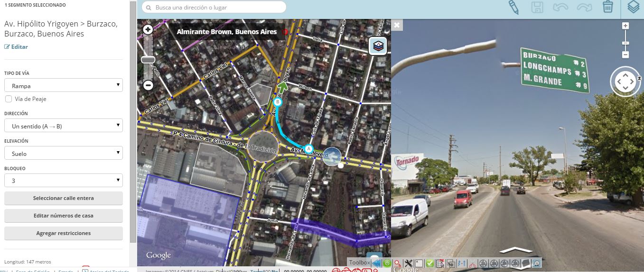Click the Toolbox Waze logo icon
Image resolution: width=644 pixels, height=272 pixels.
click(537, 263)
